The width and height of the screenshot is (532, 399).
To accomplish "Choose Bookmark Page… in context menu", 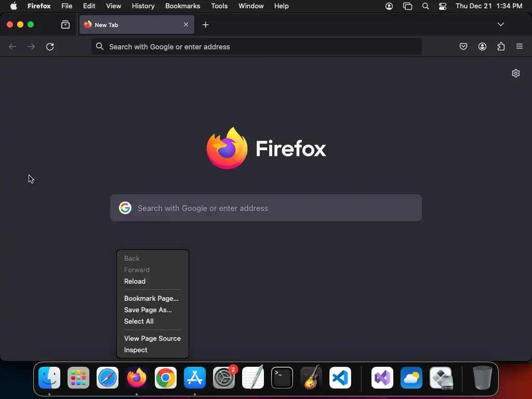I will [x=151, y=299].
